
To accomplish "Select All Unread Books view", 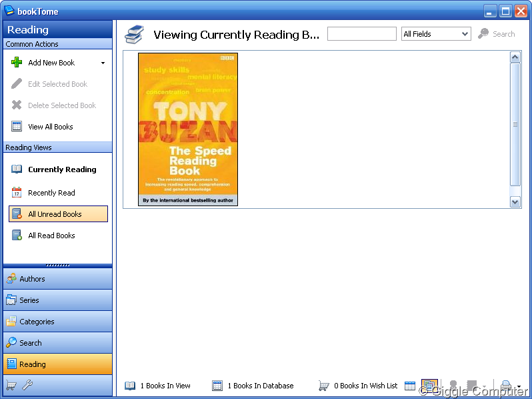I will pos(58,214).
